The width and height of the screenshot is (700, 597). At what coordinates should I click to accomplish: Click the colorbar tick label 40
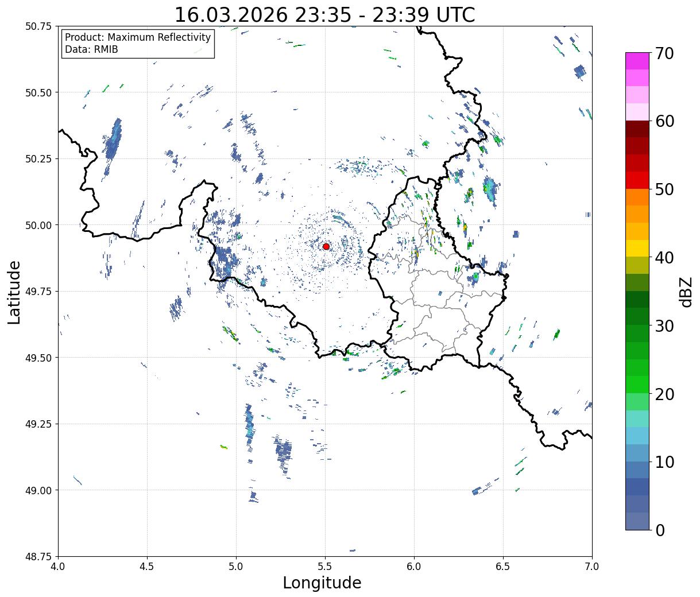coord(664,258)
